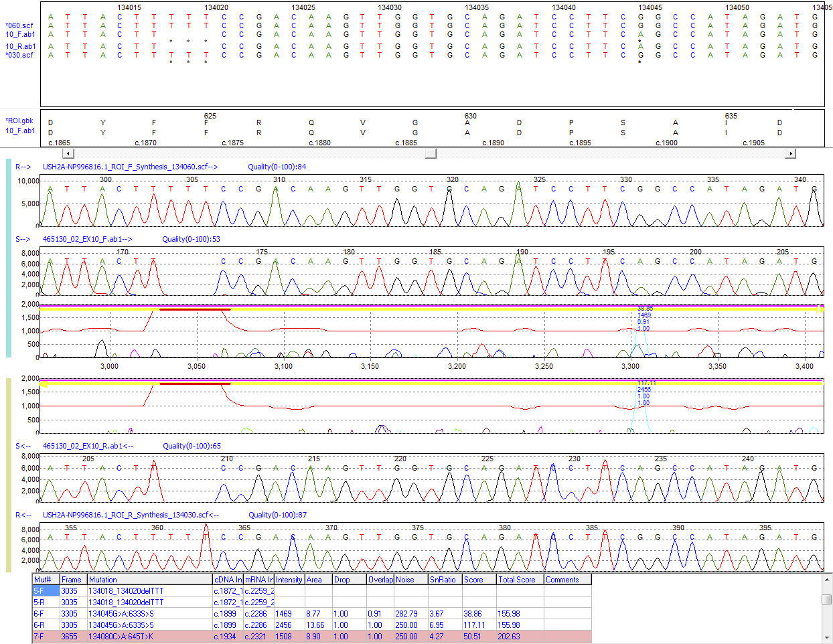
Task: Select the highlighted mutation 7-F 134080C>A:645T>K
Action: pos(134,636)
